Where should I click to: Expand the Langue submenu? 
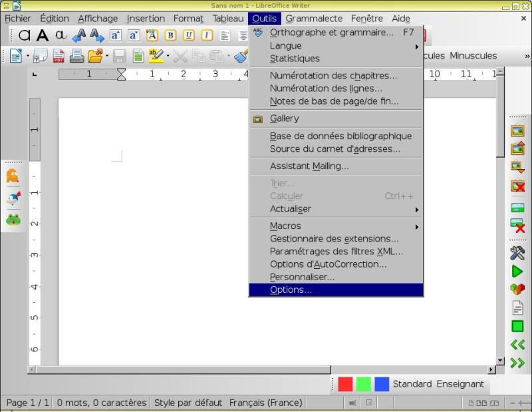tap(336, 46)
